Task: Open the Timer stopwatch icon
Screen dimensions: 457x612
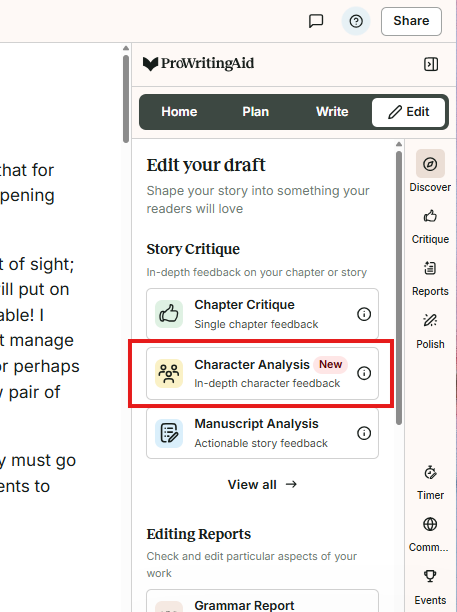Action: (x=430, y=473)
